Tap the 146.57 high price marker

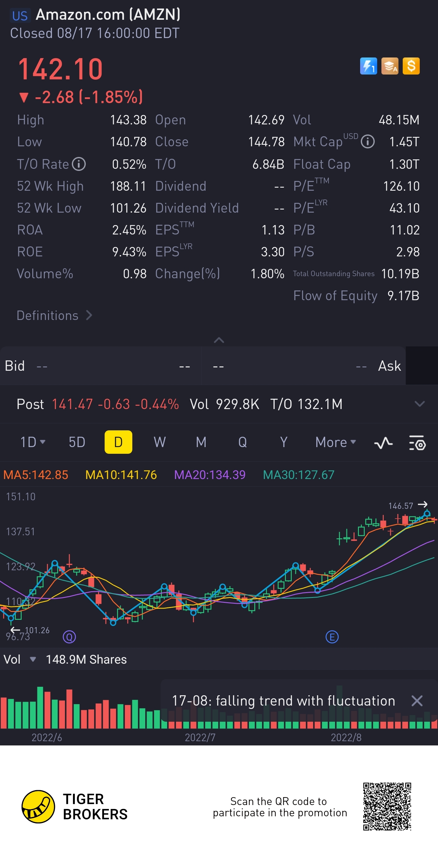(x=401, y=506)
